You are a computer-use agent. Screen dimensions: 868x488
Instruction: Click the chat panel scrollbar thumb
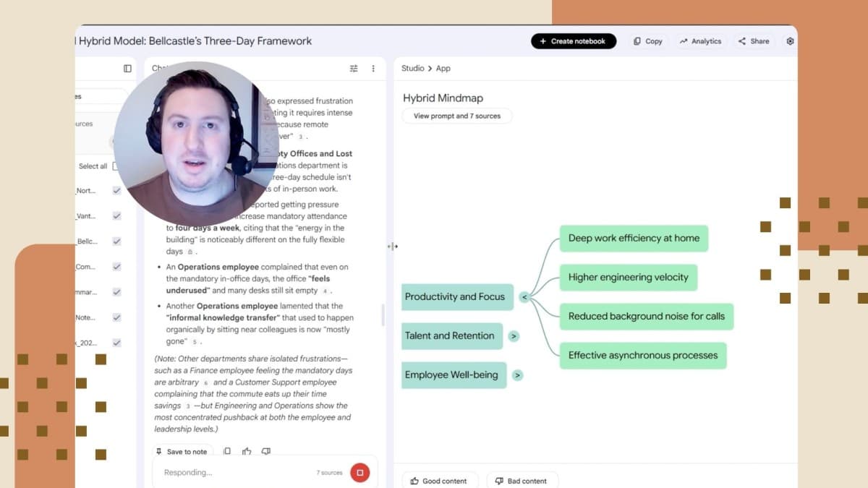point(383,314)
